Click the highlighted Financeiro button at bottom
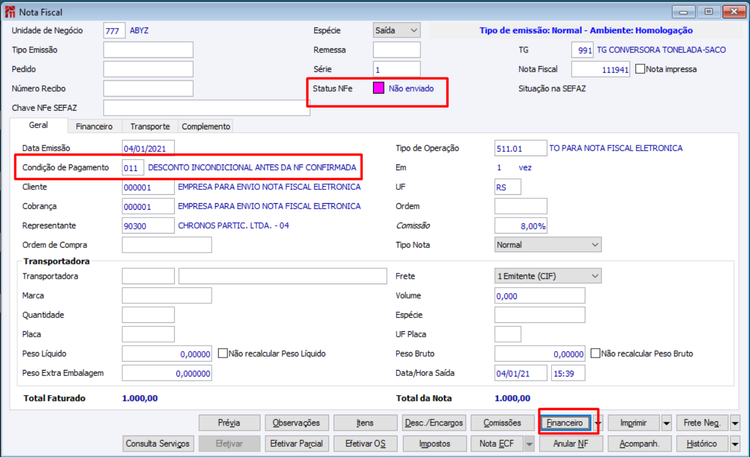This screenshot has width=750, height=457. [x=565, y=423]
